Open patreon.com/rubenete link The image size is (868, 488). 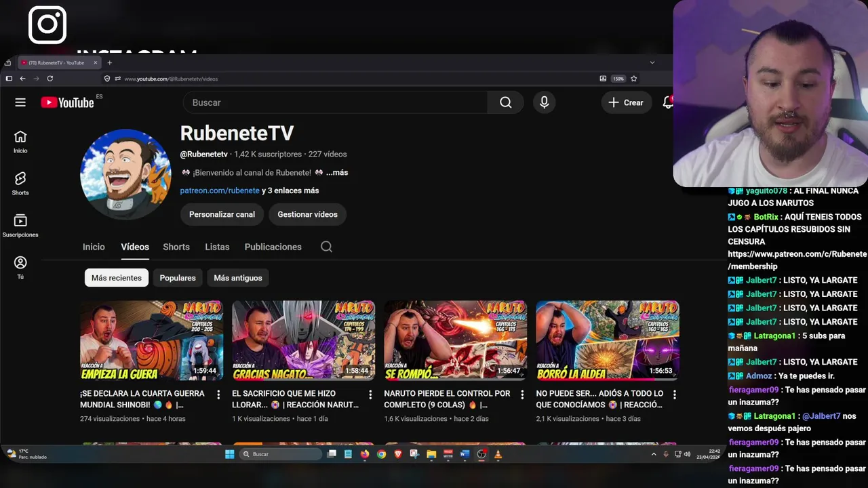tap(220, 190)
